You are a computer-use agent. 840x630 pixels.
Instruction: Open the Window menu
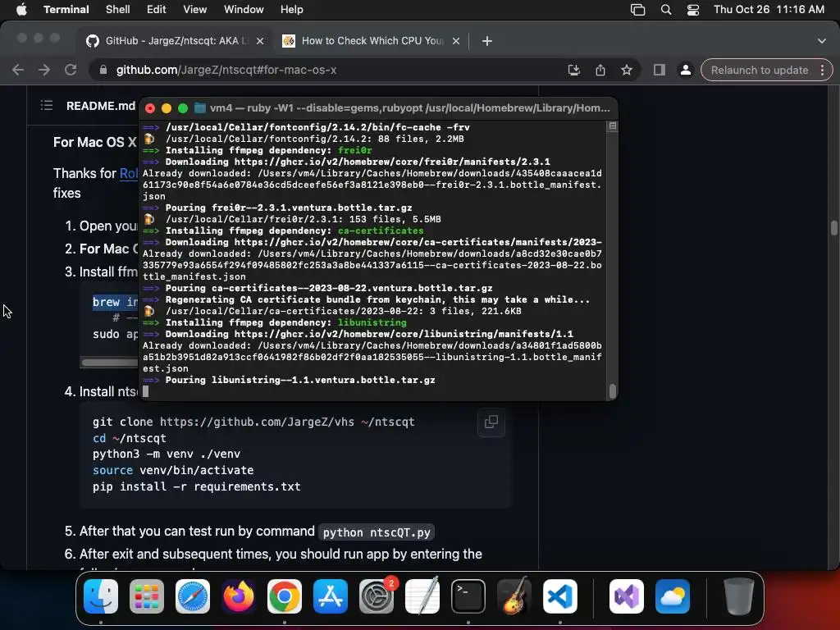click(243, 10)
